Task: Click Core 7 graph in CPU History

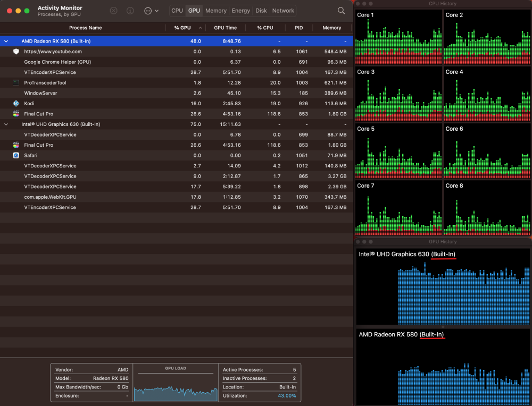Action: pos(398,208)
